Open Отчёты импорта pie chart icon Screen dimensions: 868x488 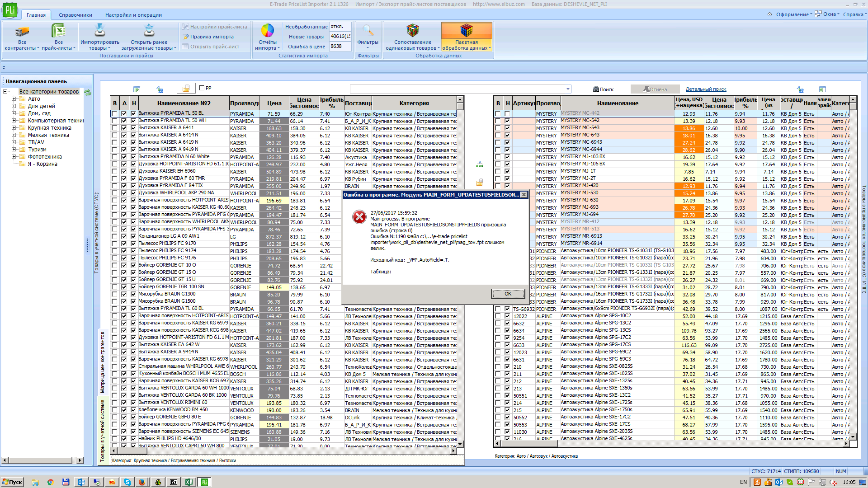pyautogui.click(x=268, y=31)
